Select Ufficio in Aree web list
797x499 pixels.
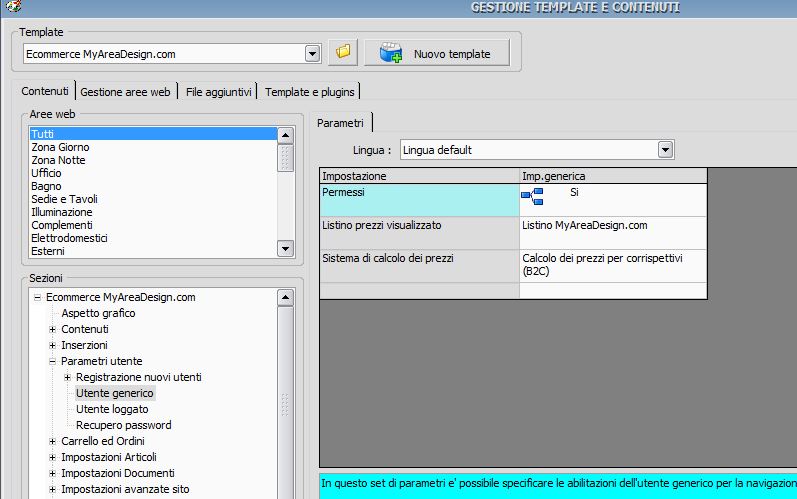(x=153, y=173)
